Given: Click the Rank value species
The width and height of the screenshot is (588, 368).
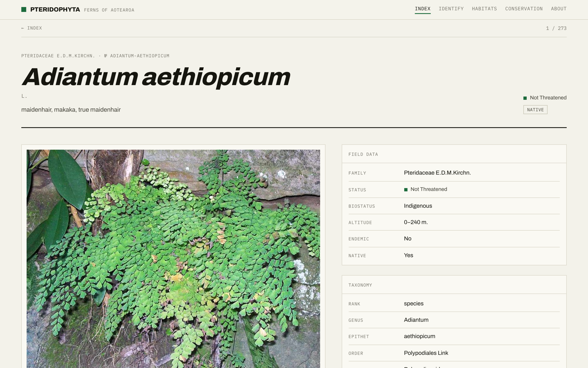Looking at the screenshot, I should tap(413, 304).
